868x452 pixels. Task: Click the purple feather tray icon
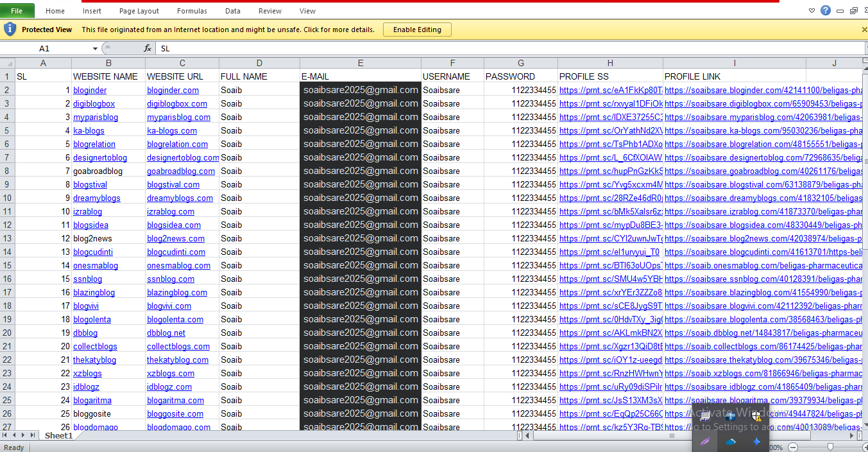[x=704, y=441]
